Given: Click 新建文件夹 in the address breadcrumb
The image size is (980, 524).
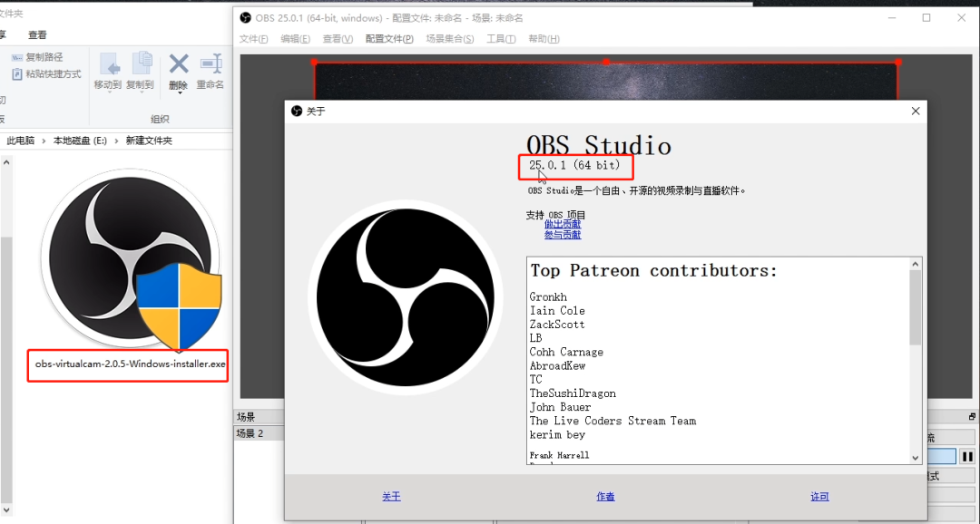Looking at the screenshot, I should tap(149, 141).
